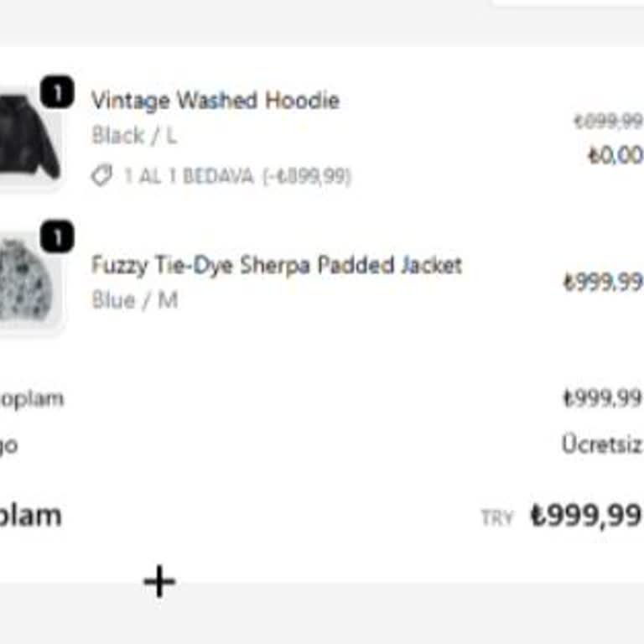Click the 1 AL 1 BEDAVA discount label
The image size is (644, 644).
[237, 176]
